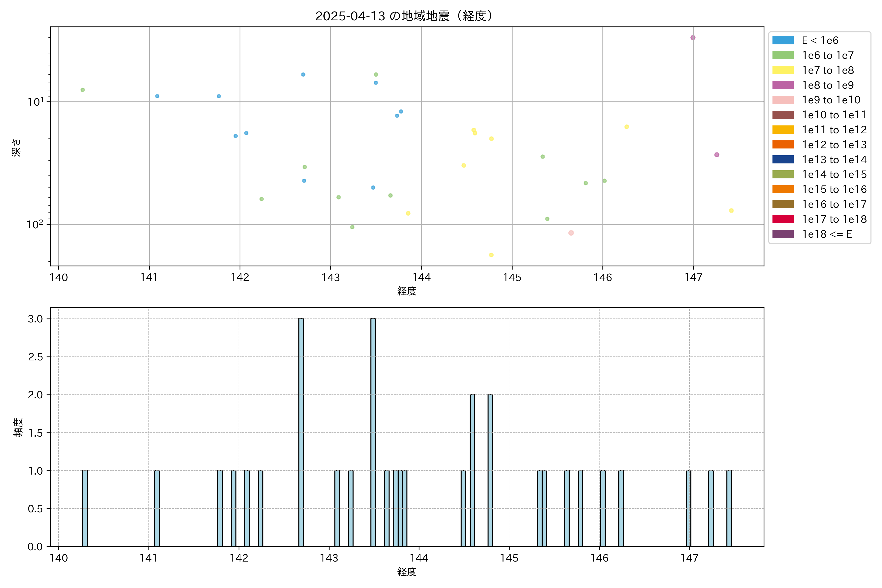Click the yellow '1e7 to 1e8' legend swatch
The width and height of the screenshot is (882, 588).
[783, 70]
